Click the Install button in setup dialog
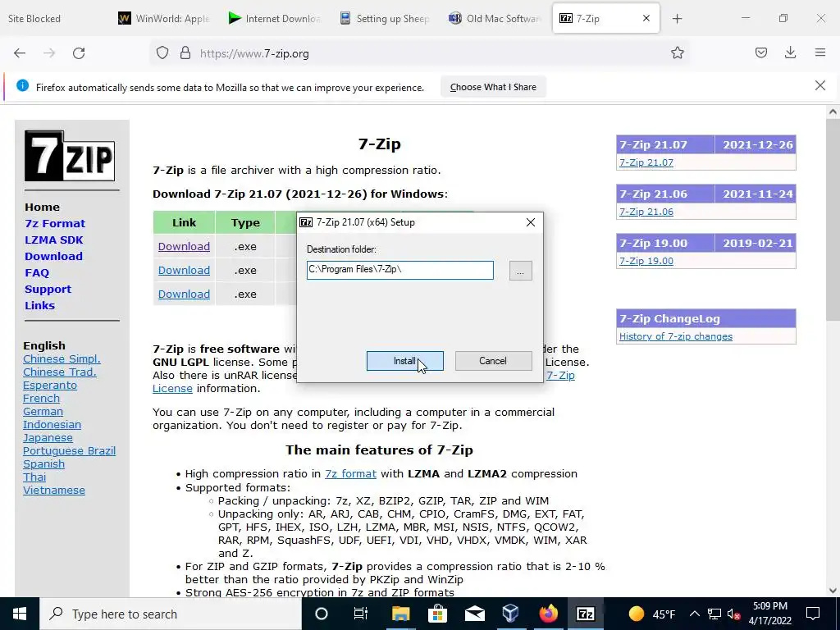 [x=405, y=361]
